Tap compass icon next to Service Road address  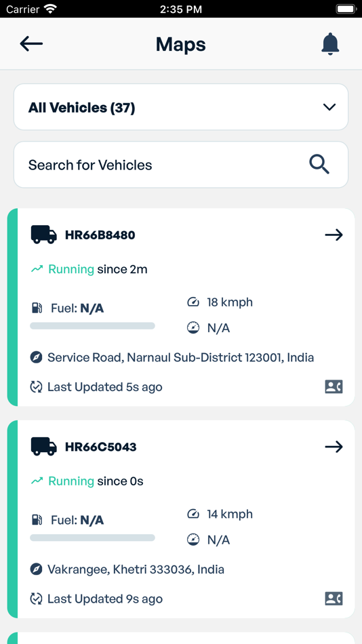[x=36, y=357]
